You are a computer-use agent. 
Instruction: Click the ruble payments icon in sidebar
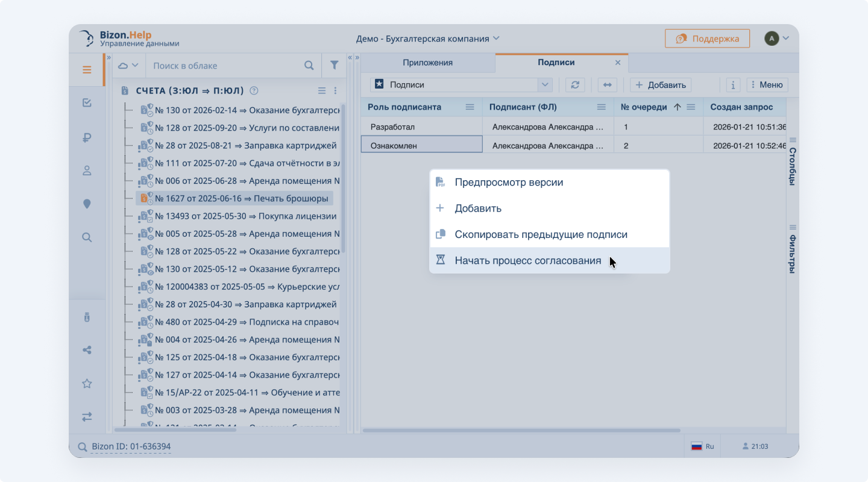tap(87, 136)
